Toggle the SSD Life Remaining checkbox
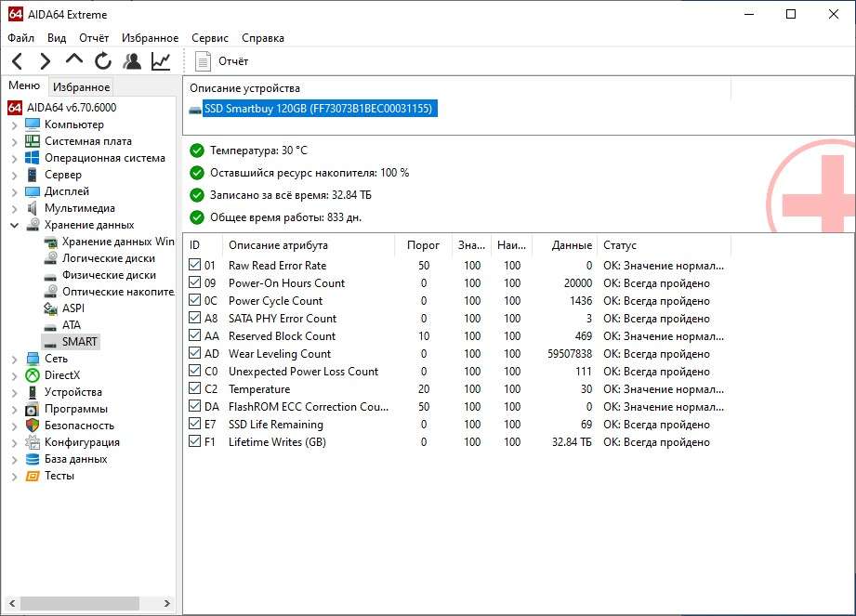The width and height of the screenshot is (856, 616). coord(194,424)
